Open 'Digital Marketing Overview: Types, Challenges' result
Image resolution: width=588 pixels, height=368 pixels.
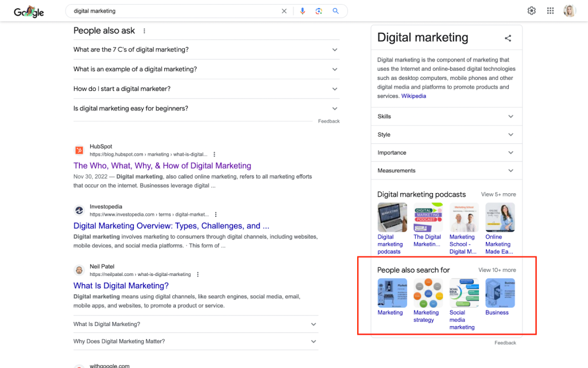point(171,225)
